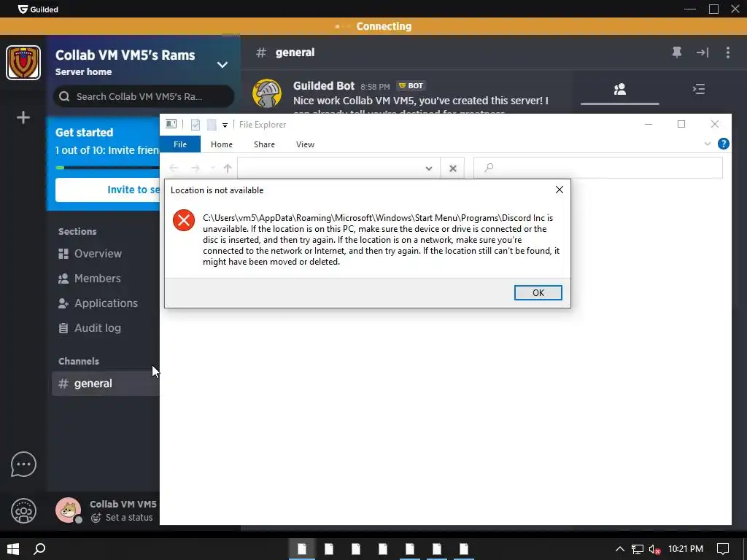Open Windows Start menu

[13, 549]
